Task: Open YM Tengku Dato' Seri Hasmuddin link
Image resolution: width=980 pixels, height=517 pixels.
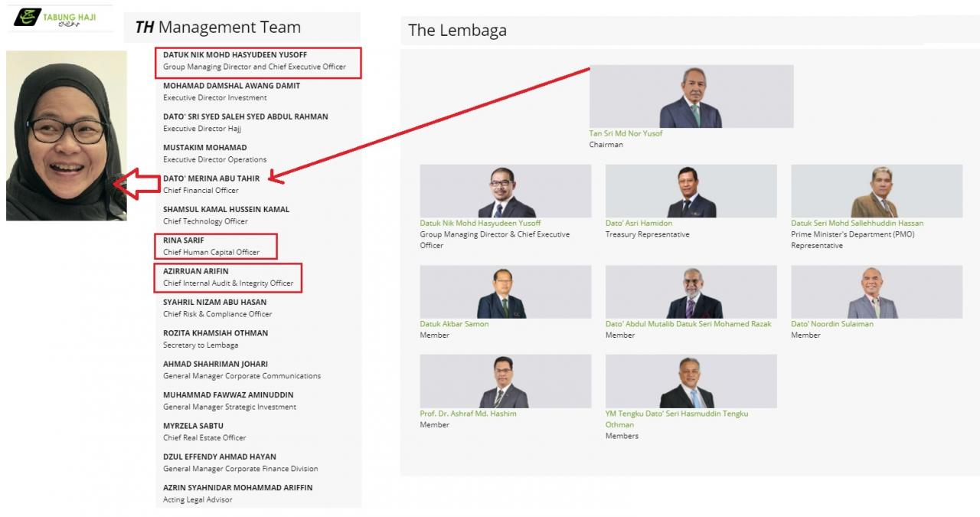Action: (x=677, y=419)
